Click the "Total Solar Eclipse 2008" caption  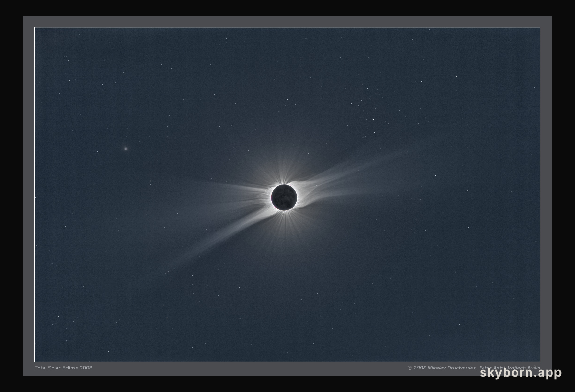[63, 368]
